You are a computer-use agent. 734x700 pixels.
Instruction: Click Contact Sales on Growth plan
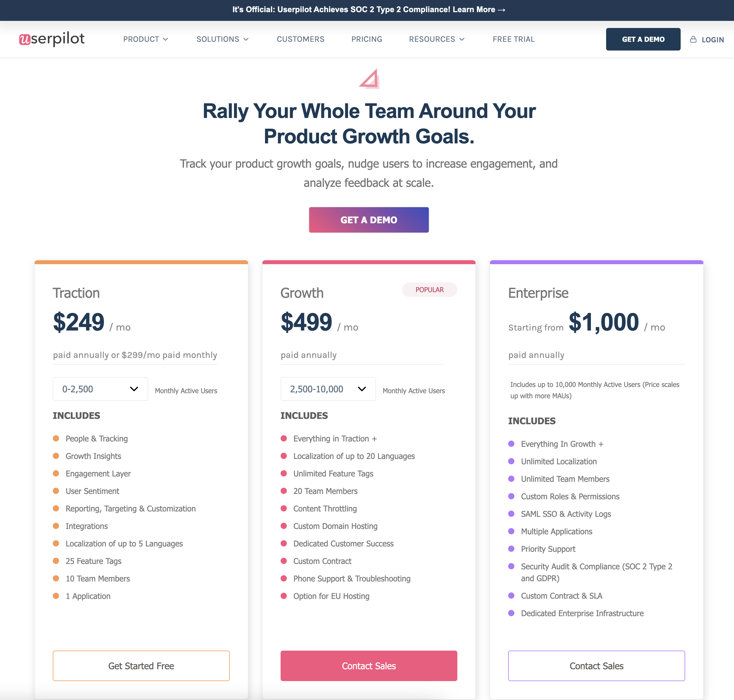[368, 666]
